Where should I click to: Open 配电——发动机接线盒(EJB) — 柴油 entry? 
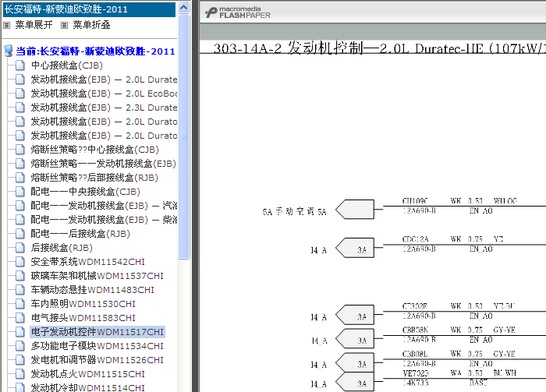104,220
